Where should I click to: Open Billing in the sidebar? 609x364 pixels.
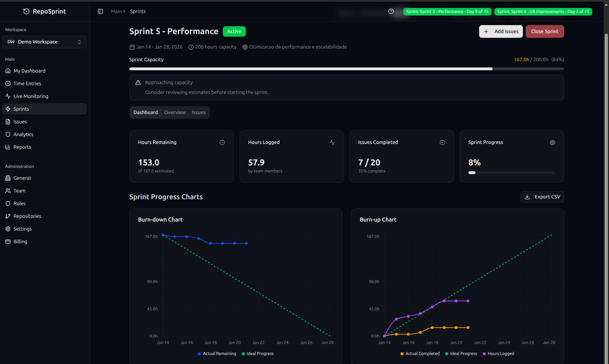(x=20, y=242)
